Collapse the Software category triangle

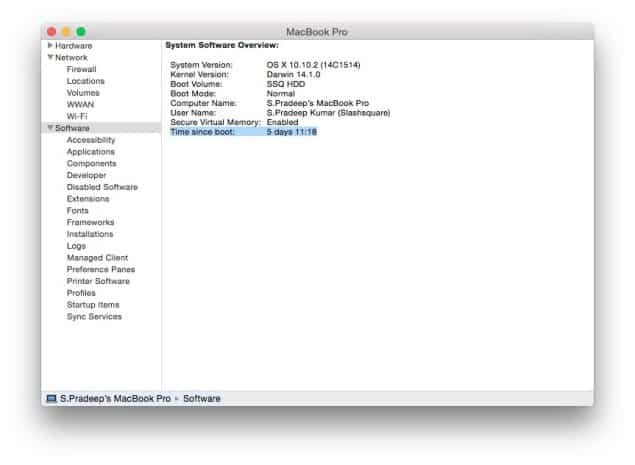click(50, 128)
